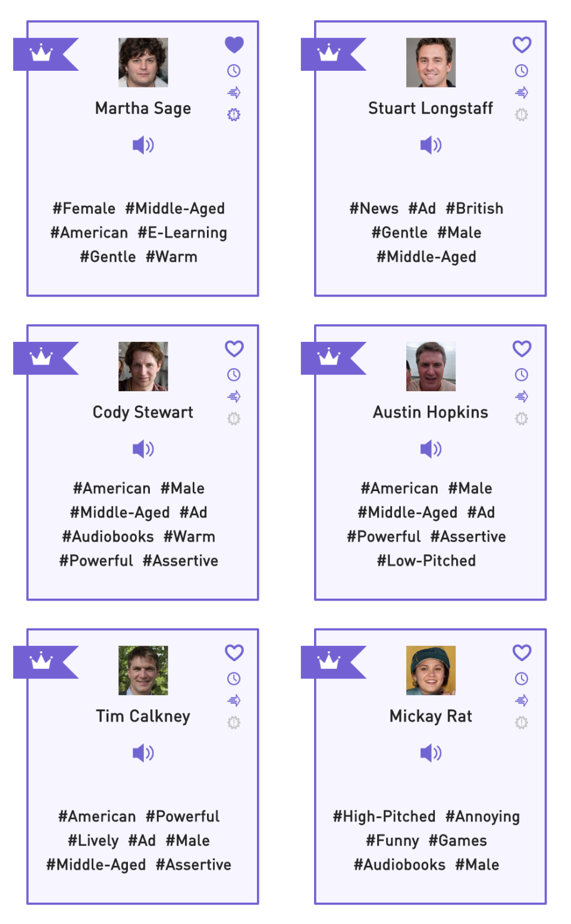Click the gear icon on Cody Stewart's card
The width and height of the screenshot is (571, 924).
coord(234,419)
